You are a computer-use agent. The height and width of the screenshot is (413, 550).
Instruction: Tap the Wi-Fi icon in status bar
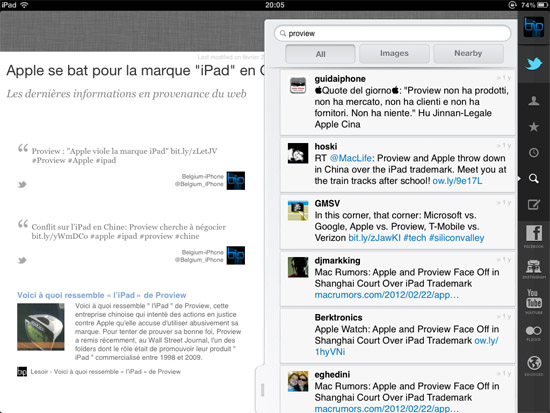(x=24, y=5)
